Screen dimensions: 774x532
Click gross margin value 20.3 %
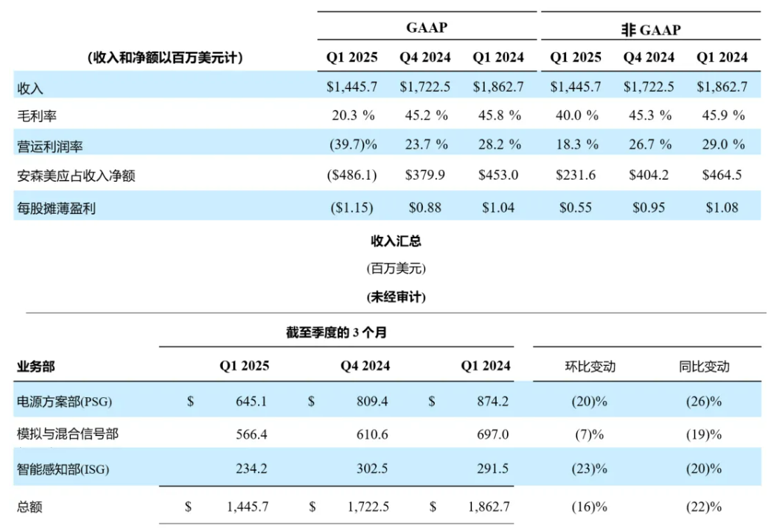(x=353, y=115)
